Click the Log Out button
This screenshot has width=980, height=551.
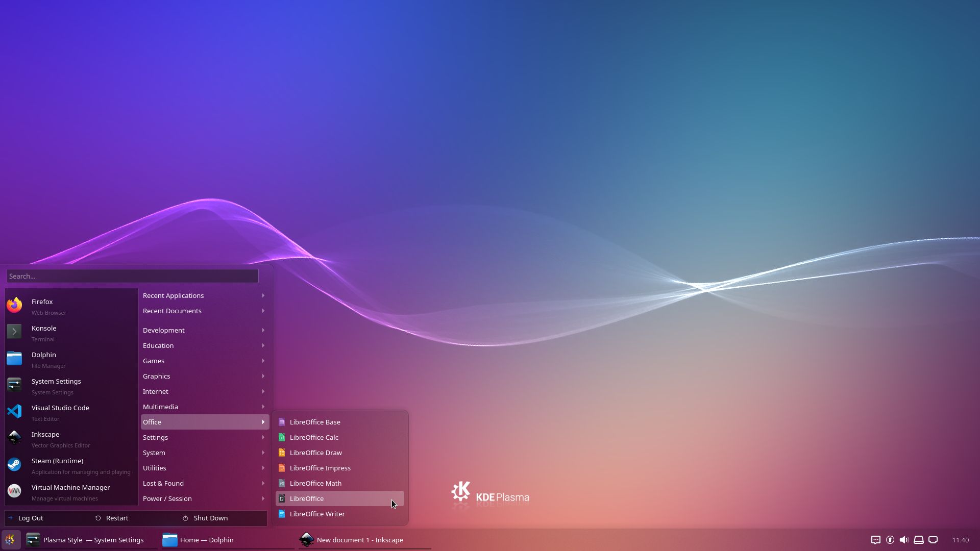pyautogui.click(x=31, y=518)
